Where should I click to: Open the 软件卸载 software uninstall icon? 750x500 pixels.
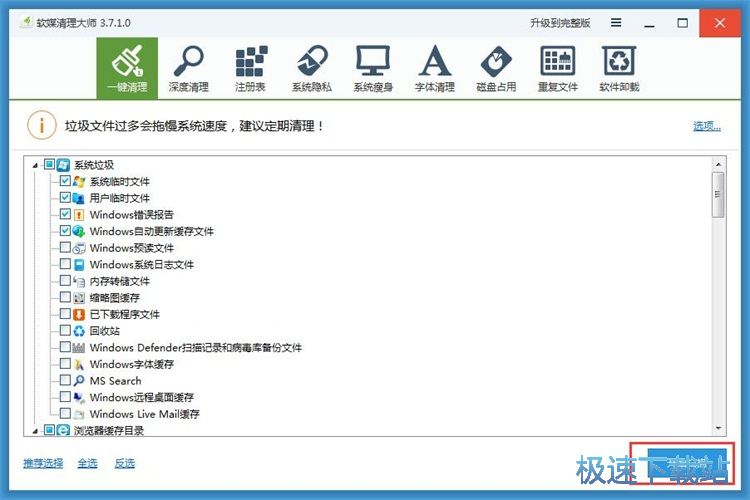pyautogui.click(x=619, y=68)
